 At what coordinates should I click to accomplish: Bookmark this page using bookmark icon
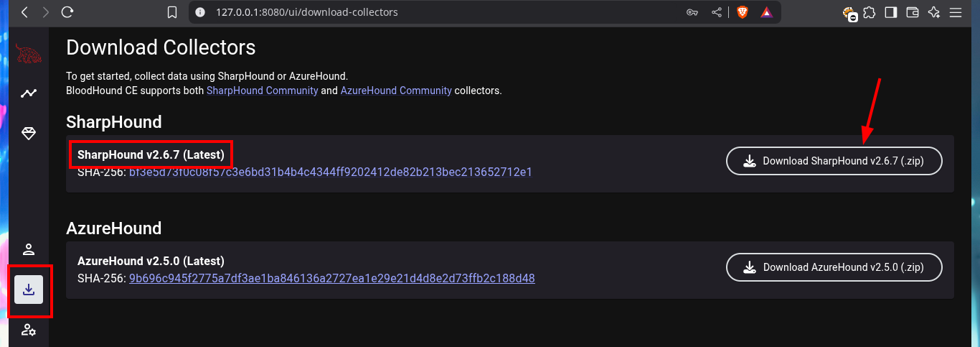[x=171, y=12]
